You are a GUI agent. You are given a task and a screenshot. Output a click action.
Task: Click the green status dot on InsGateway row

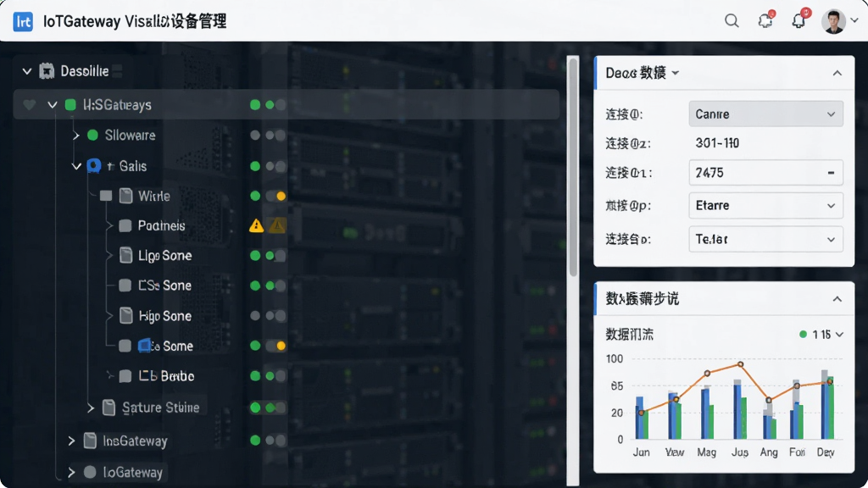(254, 441)
